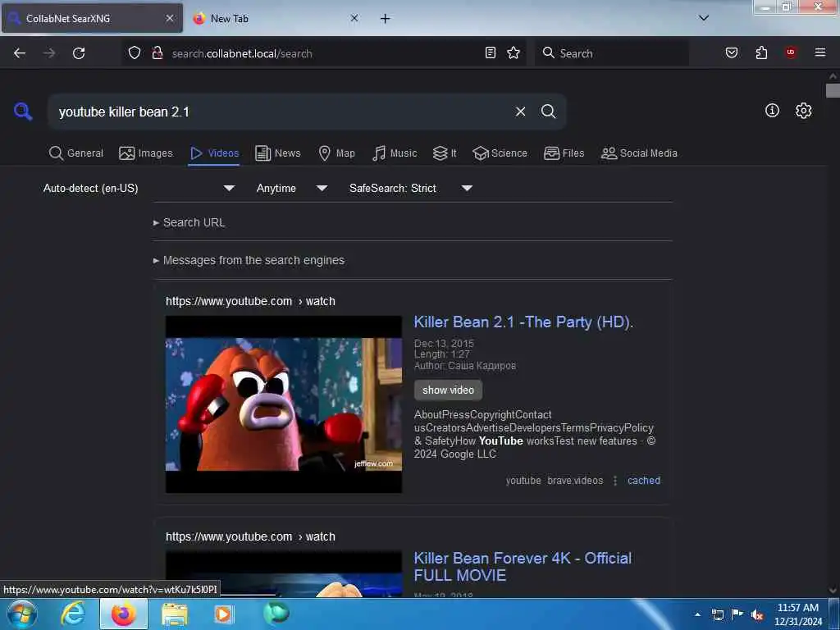Screen dimensions: 840x630
Task: Focus the Firefox Search box
Action: coord(610,53)
